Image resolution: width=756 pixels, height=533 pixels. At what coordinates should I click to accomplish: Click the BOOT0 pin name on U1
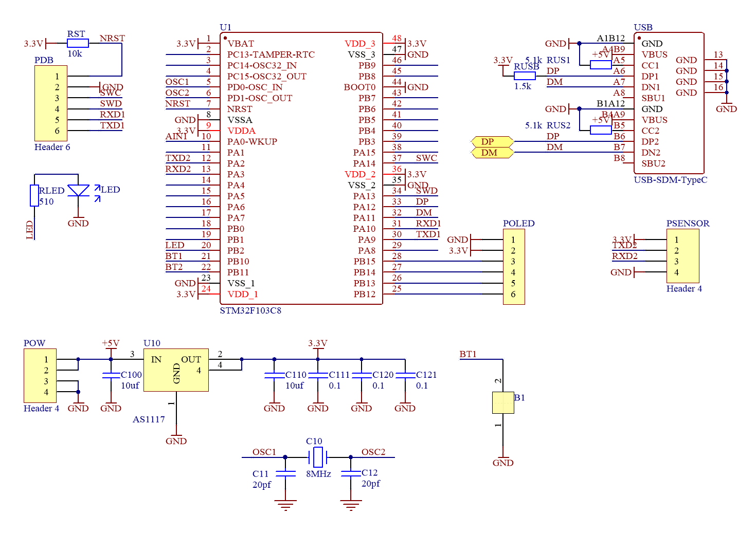click(x=359, y=87)
